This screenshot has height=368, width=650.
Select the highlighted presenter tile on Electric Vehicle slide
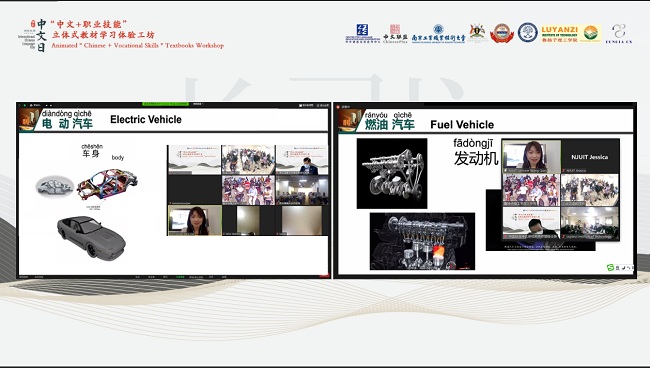click(x=195, y=220)
